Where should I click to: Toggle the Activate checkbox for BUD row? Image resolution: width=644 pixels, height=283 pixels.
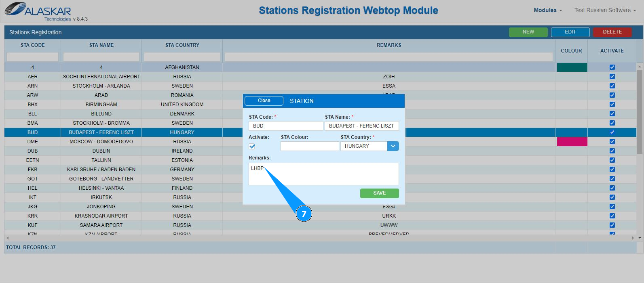coord(612,132)
